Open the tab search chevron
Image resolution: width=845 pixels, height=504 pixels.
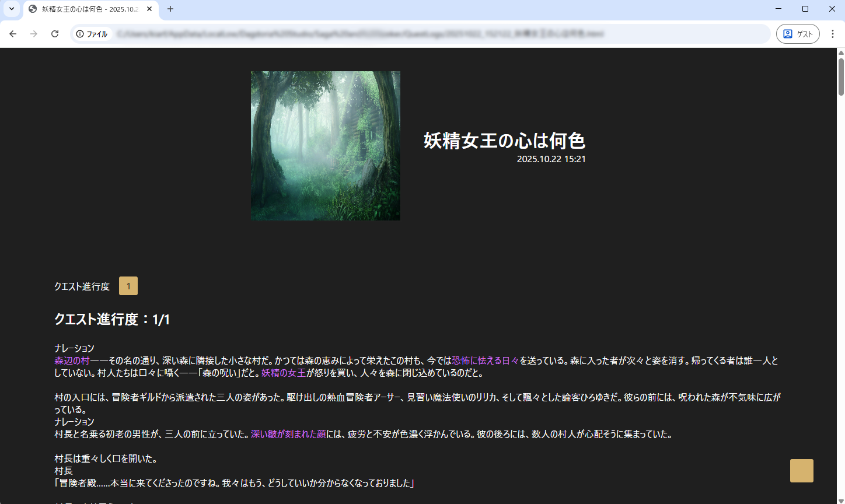[x=11, y=9]
